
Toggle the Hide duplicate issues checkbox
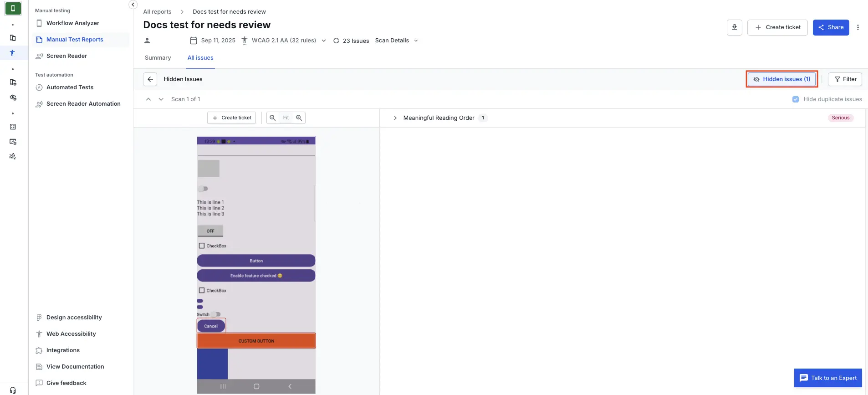pos(795,99)
